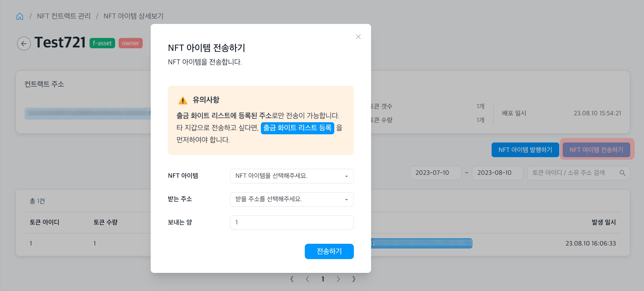Click the warning triangle icon in notice
The height and width of the screenshot is (291, 644).
pos(183,100)
